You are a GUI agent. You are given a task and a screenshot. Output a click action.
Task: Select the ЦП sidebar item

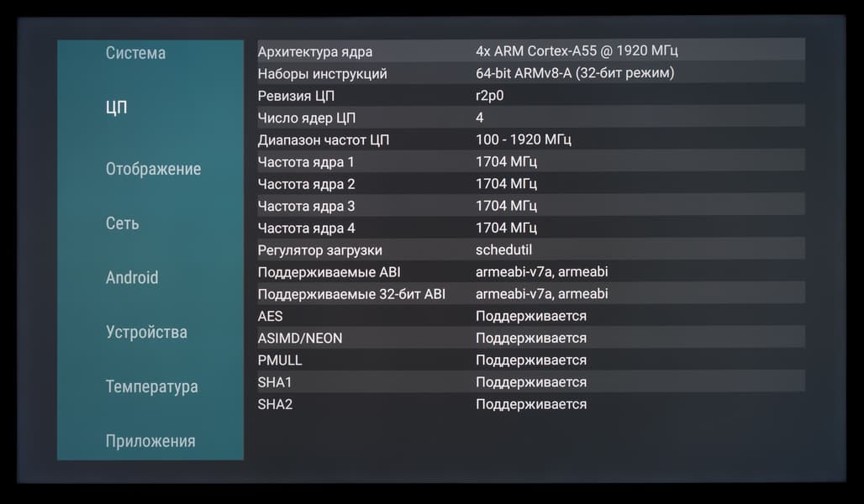(x=117, y=108)
